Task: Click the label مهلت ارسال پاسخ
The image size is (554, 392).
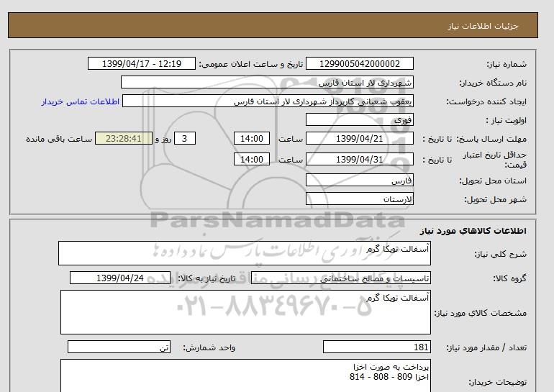Action: [x=491, y=139]
